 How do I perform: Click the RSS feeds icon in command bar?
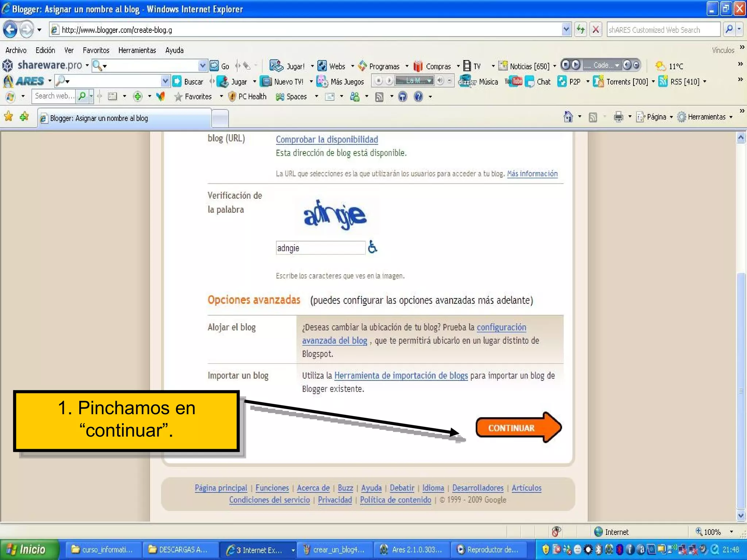[x=593, y=117]
